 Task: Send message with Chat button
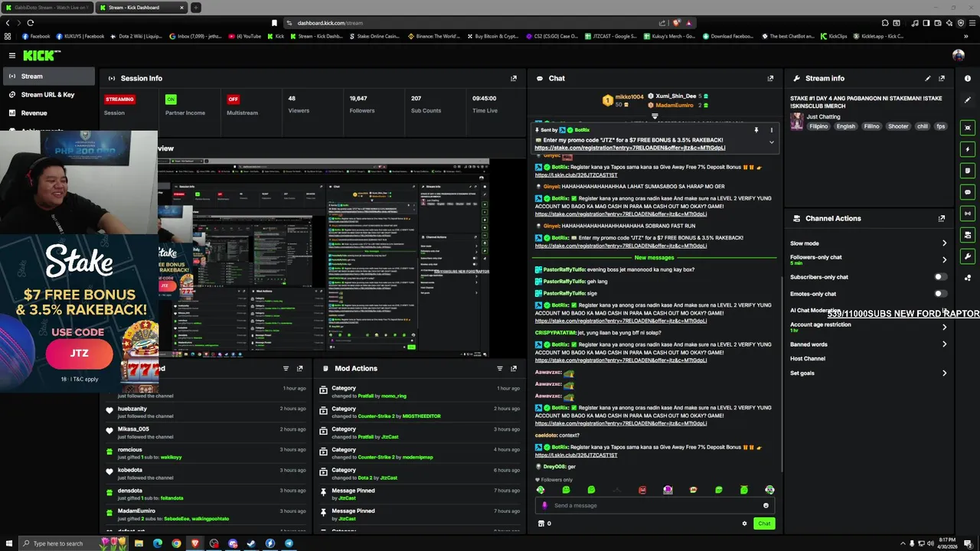[x=764, y=523]
